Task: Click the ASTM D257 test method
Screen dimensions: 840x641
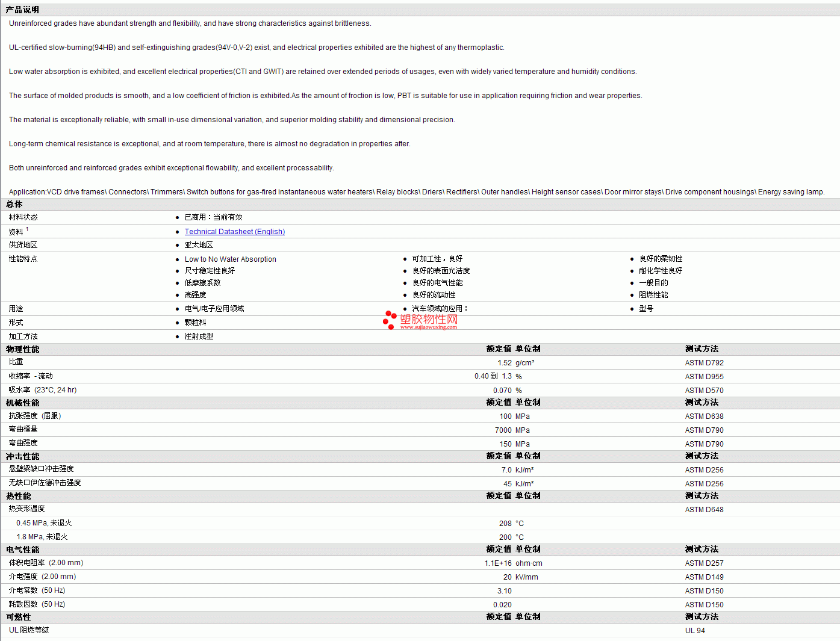Action: [x=704, y=563]
